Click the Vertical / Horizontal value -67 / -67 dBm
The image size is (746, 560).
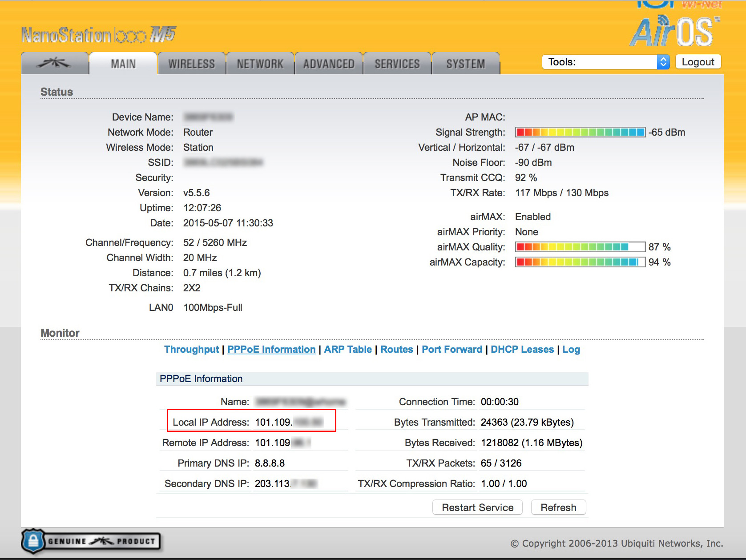[x=544, y=147]
